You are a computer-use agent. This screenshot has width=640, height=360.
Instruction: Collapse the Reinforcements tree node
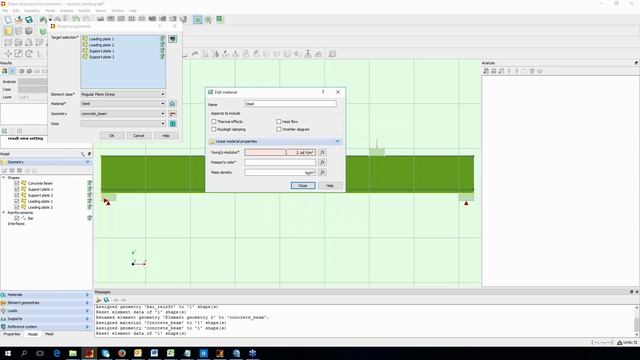(x=4, y=213)
